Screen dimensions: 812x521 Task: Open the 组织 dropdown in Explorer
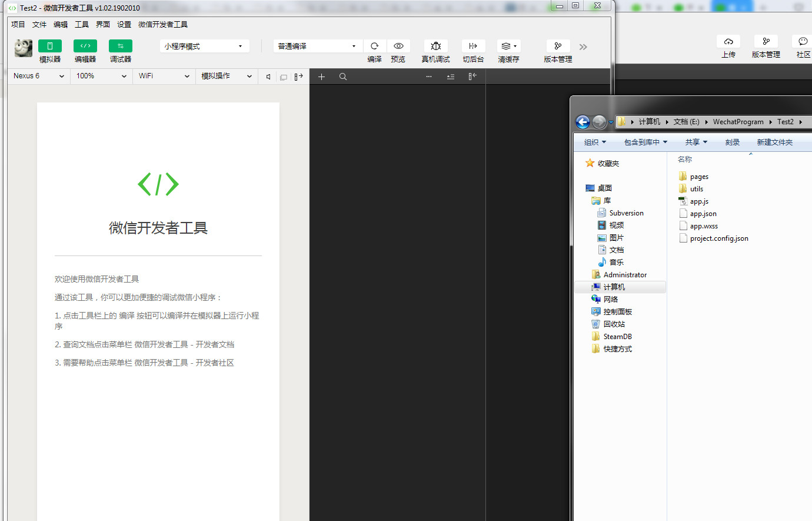(x=595, y=142)
